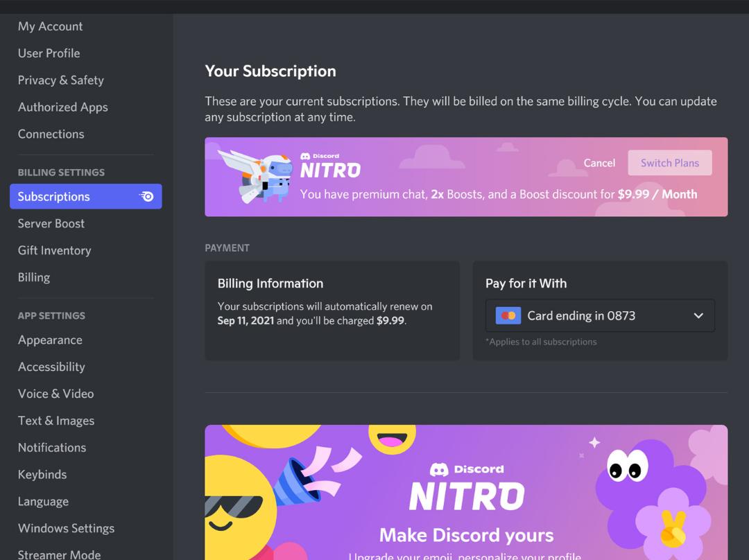The image size is (749, 560).
Task: Open Connections settings
Action: (x=51, y=134)
